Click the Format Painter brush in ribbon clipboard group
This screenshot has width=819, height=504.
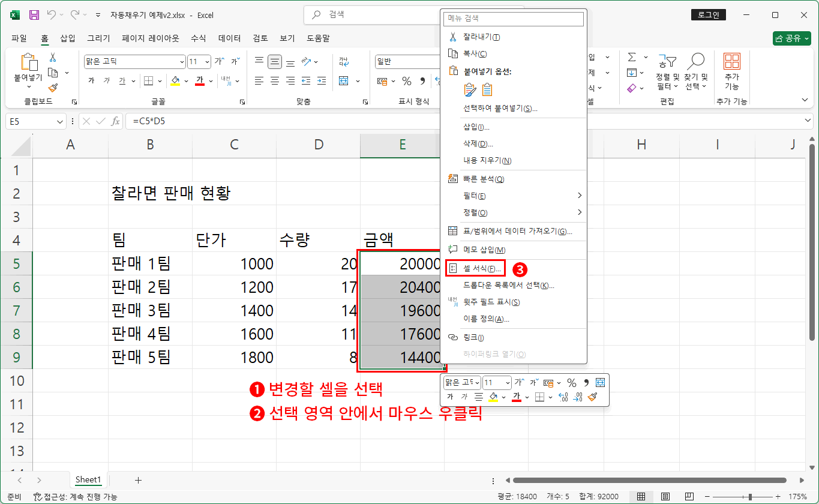(53, 88)
